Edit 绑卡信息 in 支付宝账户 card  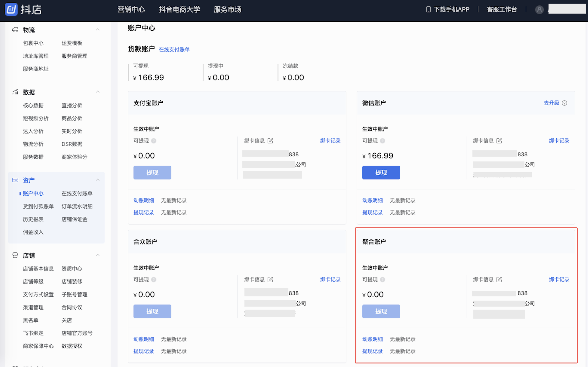click(270, 141)
